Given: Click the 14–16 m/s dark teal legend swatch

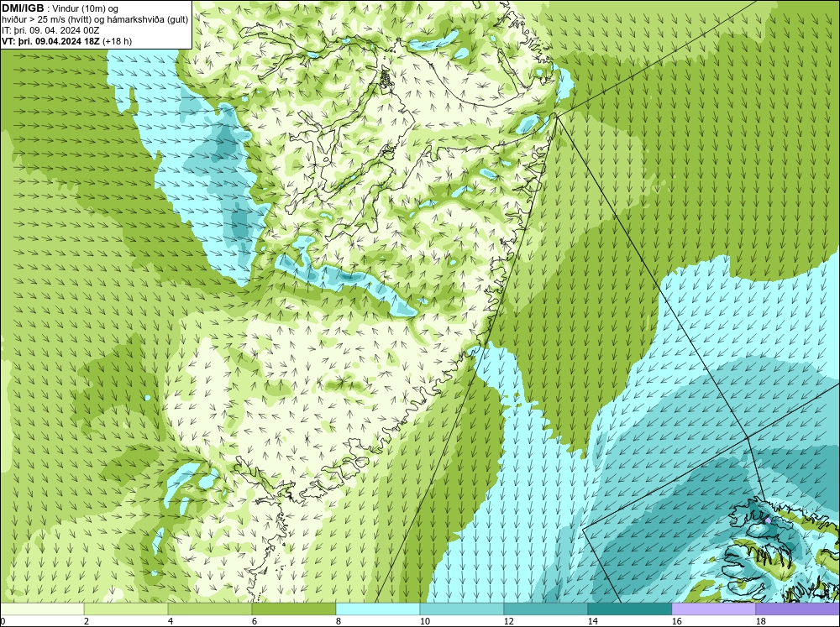Looking at the screenshot, I should (630, 609).
